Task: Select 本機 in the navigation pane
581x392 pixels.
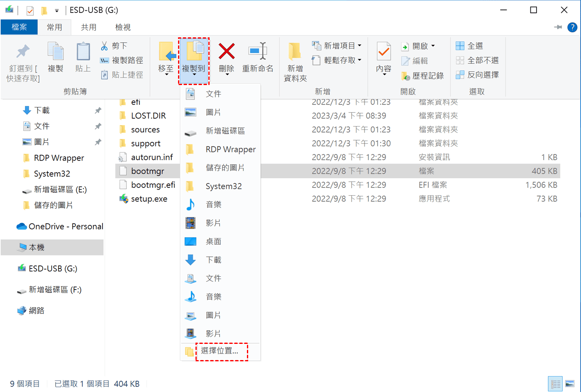Action: (x=52, y=248)
